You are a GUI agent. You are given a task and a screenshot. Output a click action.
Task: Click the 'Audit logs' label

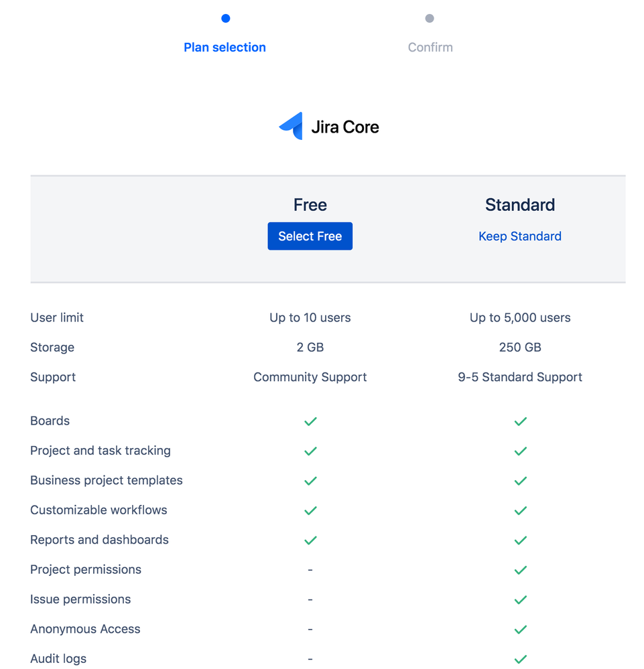(x=58, y=659)
